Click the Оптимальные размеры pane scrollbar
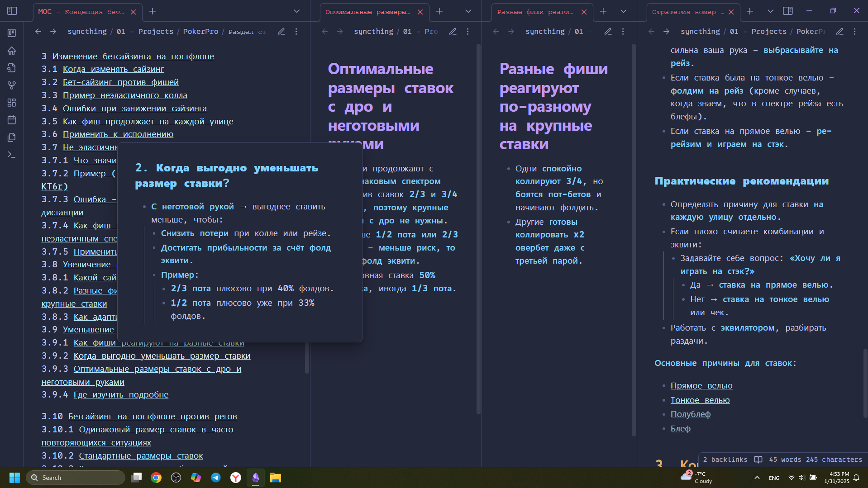 coord(478,228)
